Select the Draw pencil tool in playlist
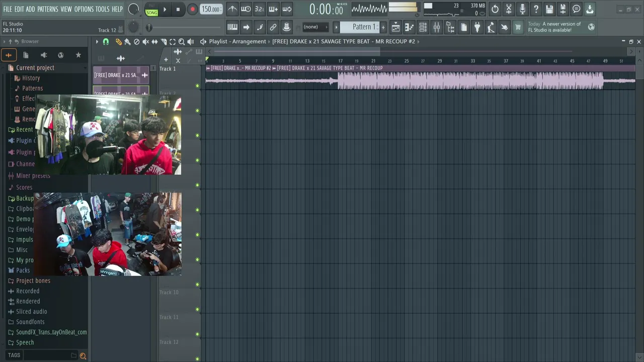Image resolution: width=644 pixels, height=362 pixels. (119, 42)
